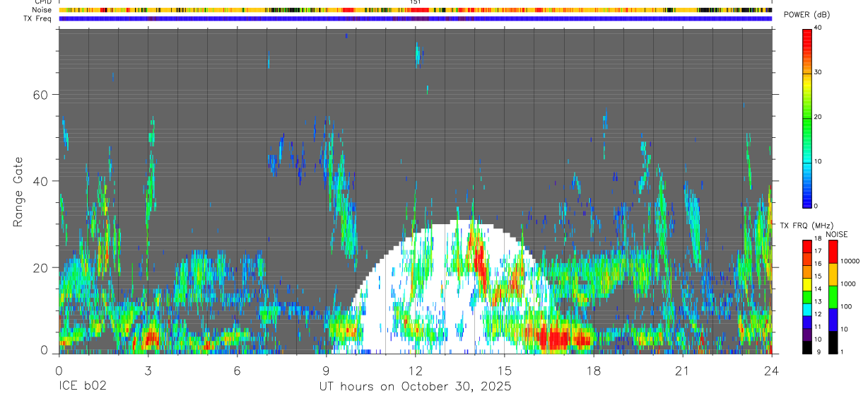This screenshot has width=868, height=401.
Task: Click the '15' hour tick on the UT axis
Action: point(505,370)
